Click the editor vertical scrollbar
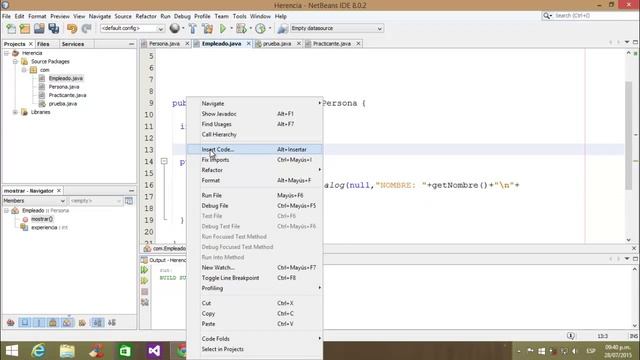Viewport: 640px width, 360px height. (x=629, y=135)
